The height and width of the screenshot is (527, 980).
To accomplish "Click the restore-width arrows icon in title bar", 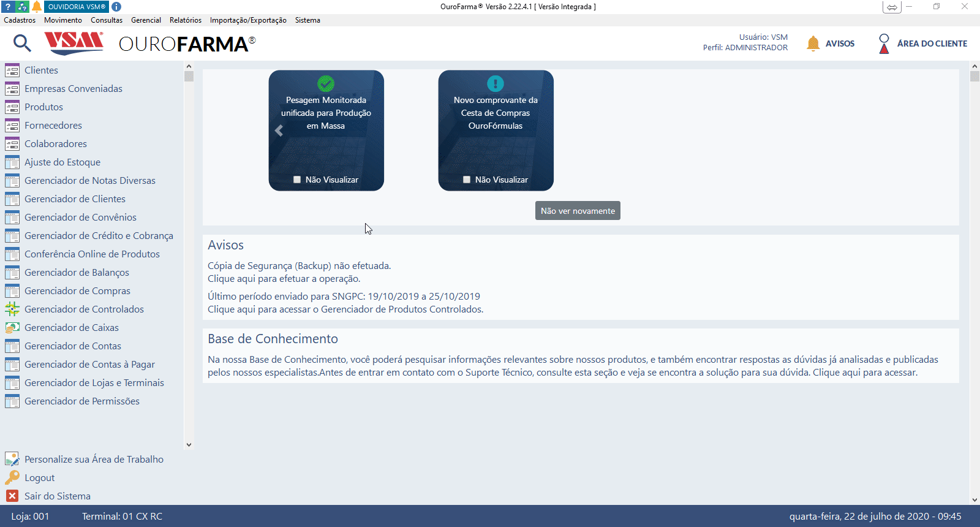I will (892, 7).
